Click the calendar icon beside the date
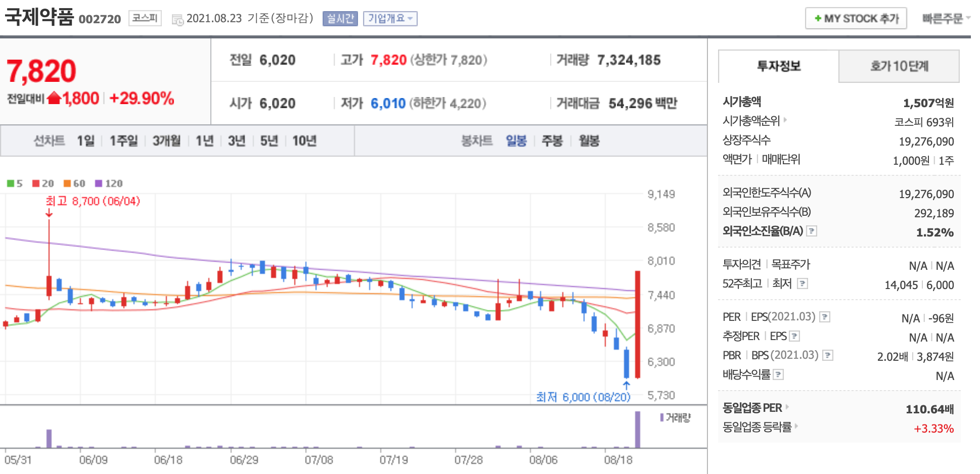Screen dimensions: 980x474 (177, 20)
